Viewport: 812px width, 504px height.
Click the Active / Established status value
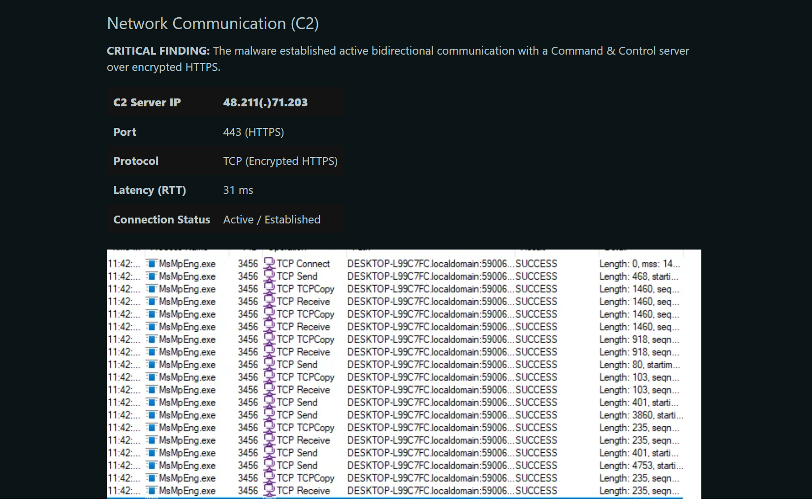272,220
